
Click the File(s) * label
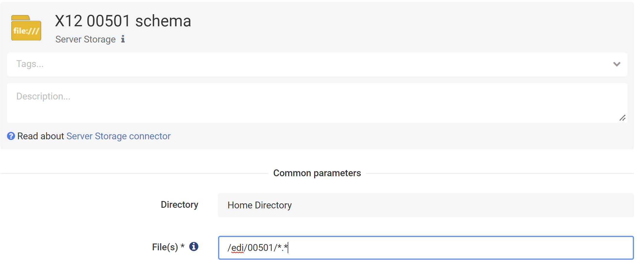pyautogui.click(x=168, y=247)
